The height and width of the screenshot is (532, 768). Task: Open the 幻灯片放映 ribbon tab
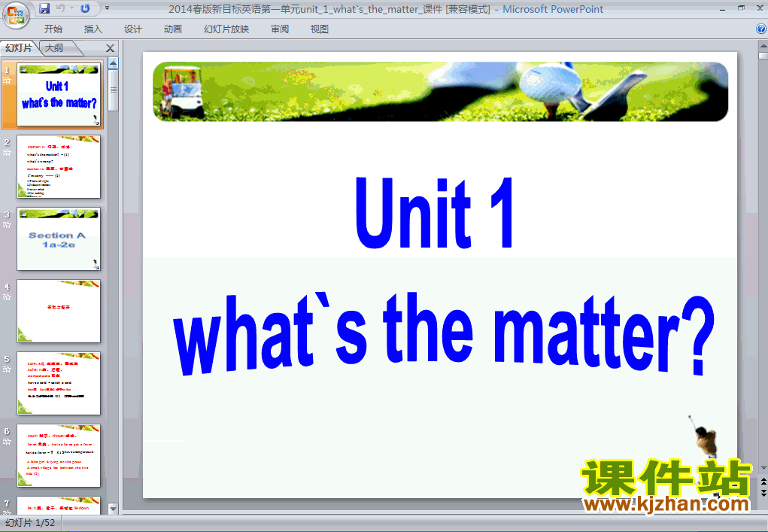226,29
